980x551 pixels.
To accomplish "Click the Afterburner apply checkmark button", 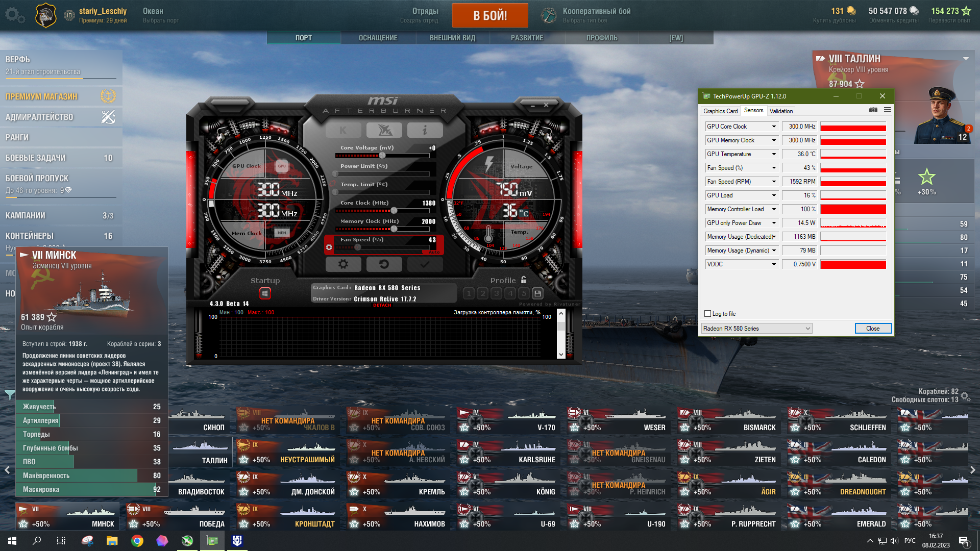I will click(425, 264).
